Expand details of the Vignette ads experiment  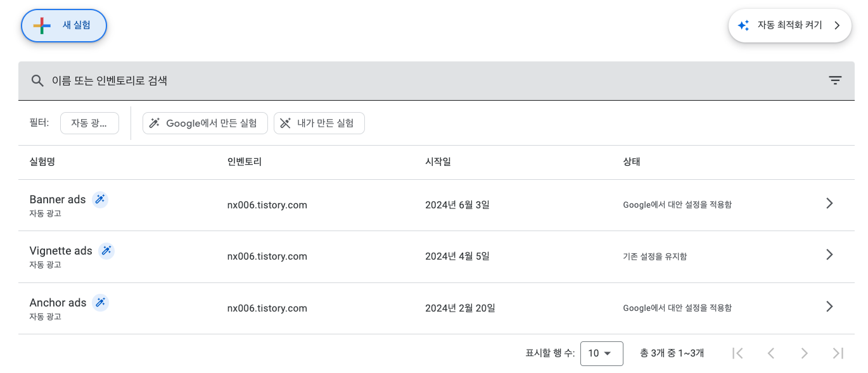(829, 255)
